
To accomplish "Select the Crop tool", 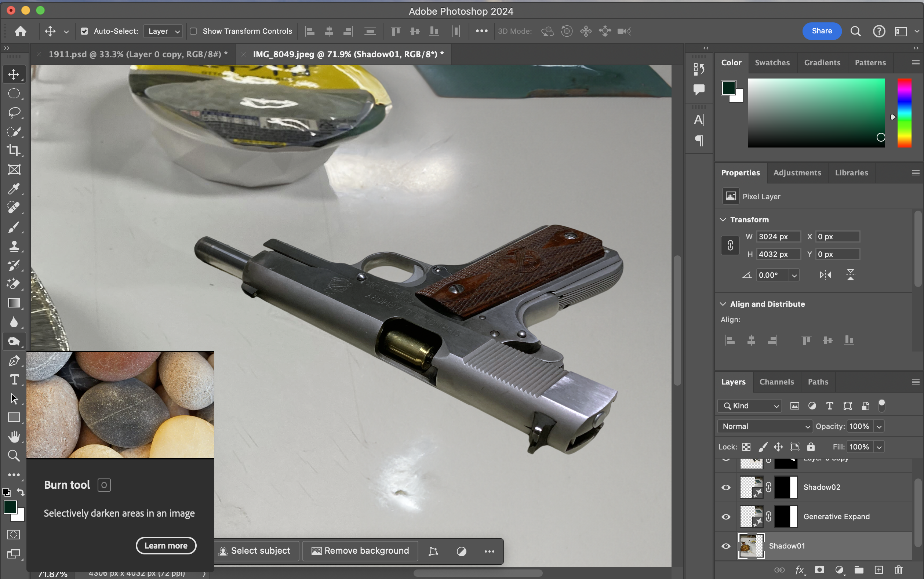I will tap(14, 150).
